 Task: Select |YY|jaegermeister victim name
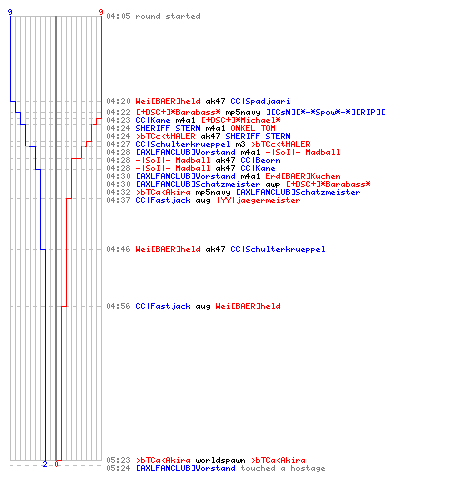258,200
